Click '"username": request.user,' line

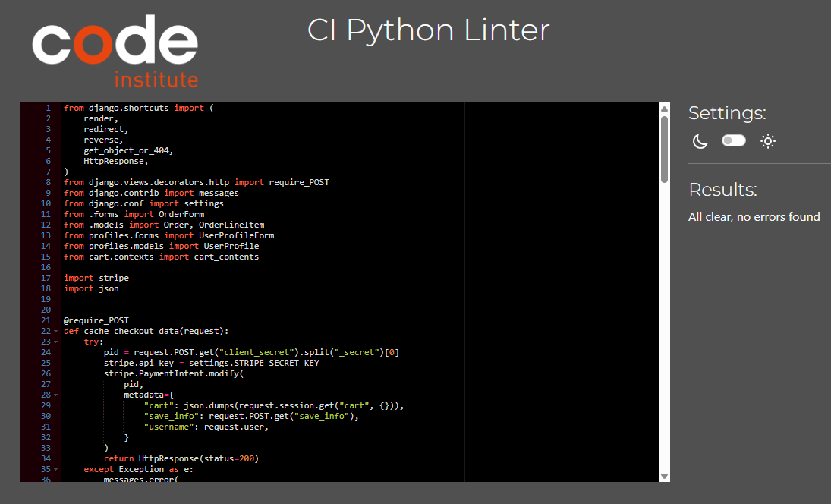(x=206, y=426)
